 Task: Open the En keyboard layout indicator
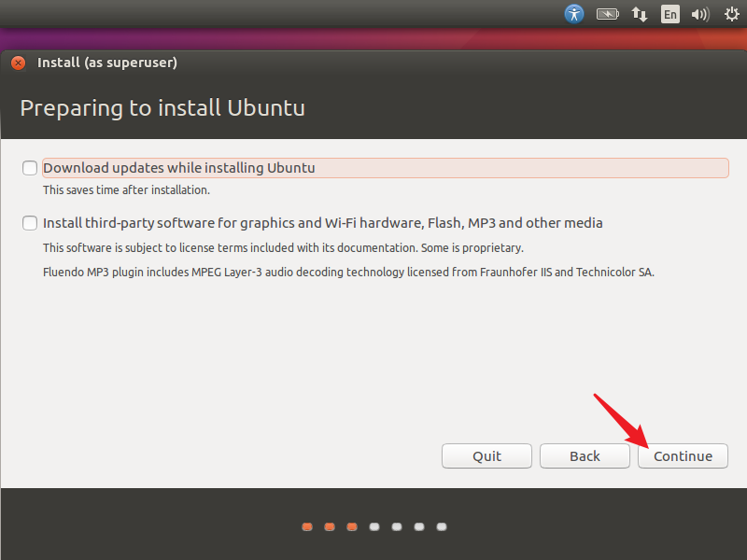tap(669, 14)
